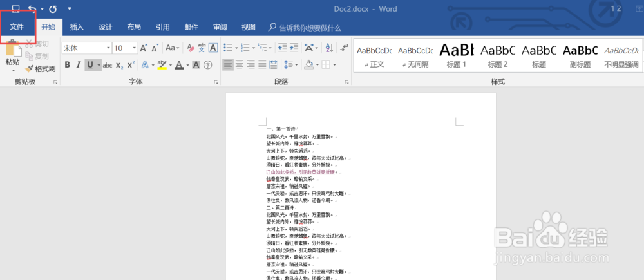
Task: Click the Save icon in quick access toolbar
Action: coord(15,8)
